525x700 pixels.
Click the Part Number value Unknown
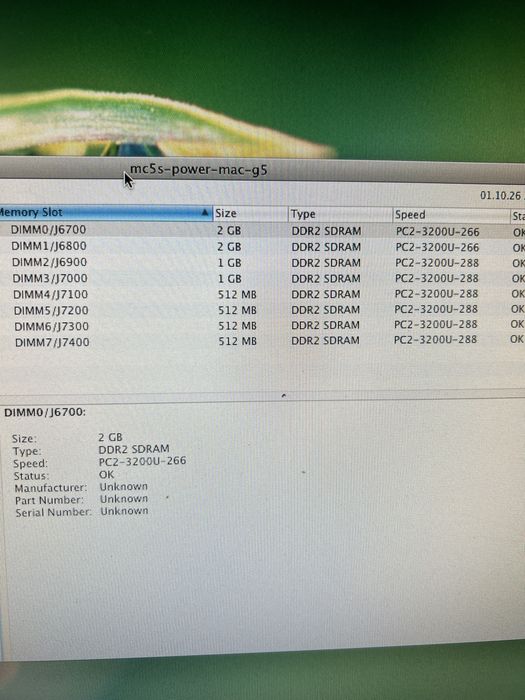pos(124,499)
